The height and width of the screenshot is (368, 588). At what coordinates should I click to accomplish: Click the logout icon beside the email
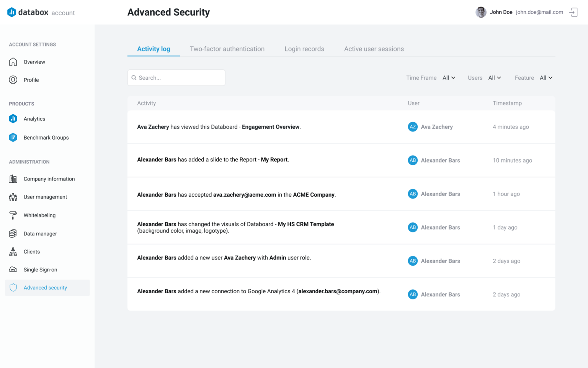click(573, 12)
